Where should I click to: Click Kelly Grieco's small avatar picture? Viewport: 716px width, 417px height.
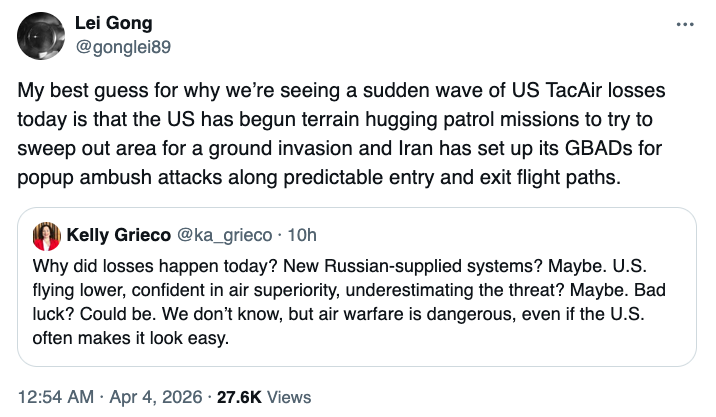pyautogui.click(x=46, y=236)
